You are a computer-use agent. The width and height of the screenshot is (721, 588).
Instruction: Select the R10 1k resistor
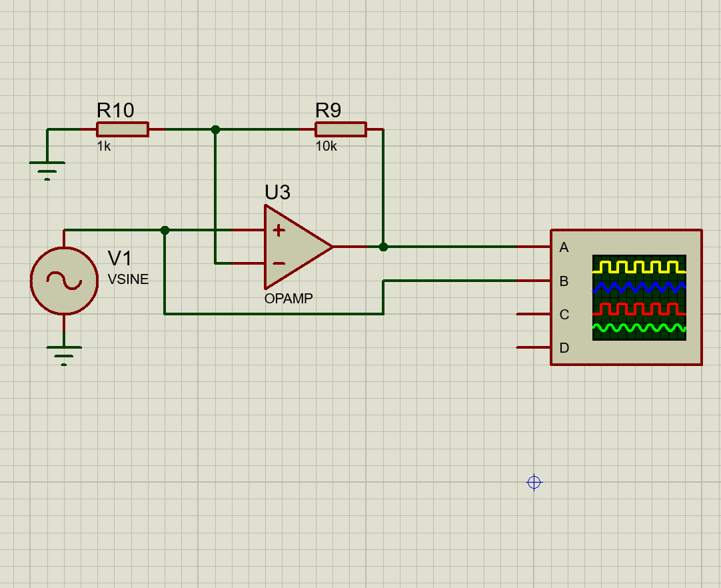123,129
